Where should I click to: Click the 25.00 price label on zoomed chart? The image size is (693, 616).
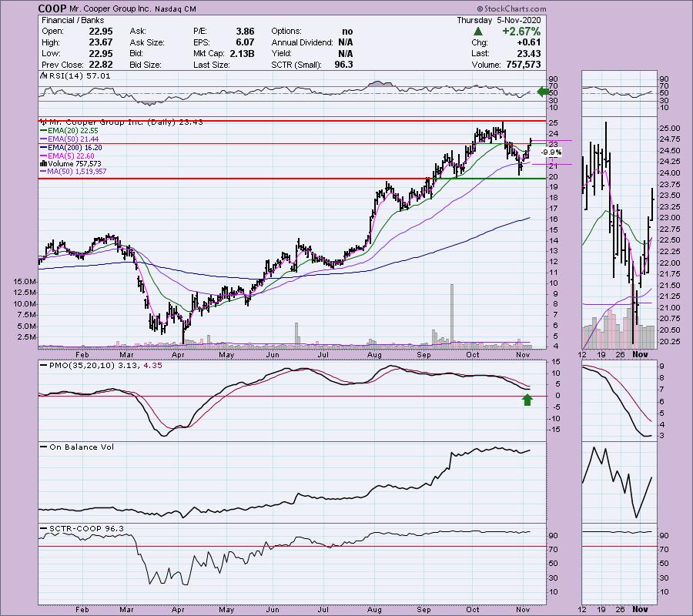coord(670,129)
